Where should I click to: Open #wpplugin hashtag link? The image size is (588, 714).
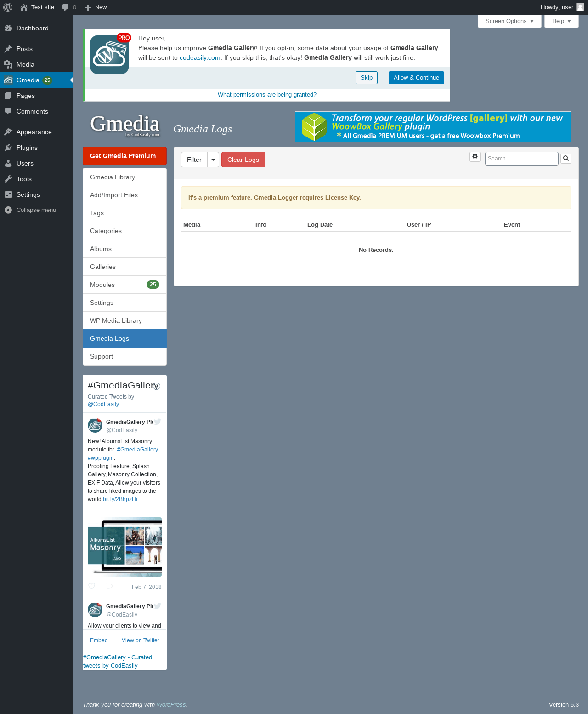coord(101,458)
